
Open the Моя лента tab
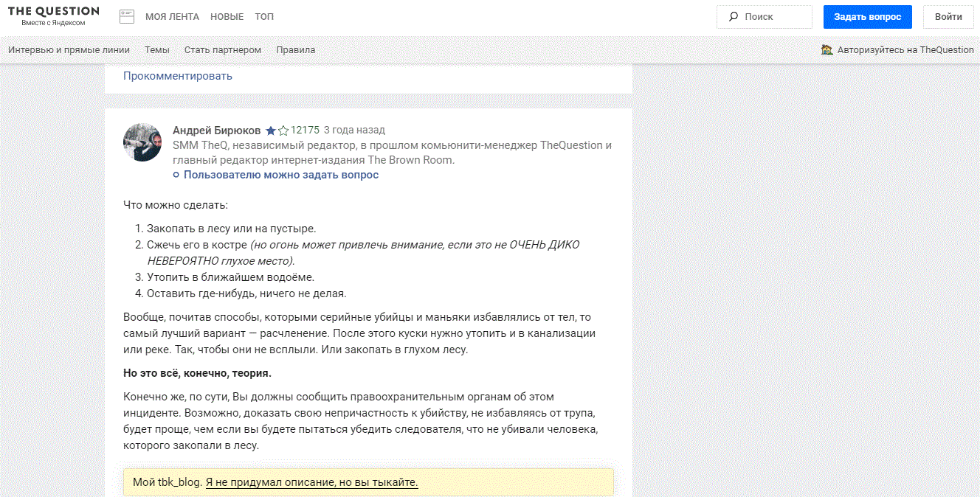(170, 16)
